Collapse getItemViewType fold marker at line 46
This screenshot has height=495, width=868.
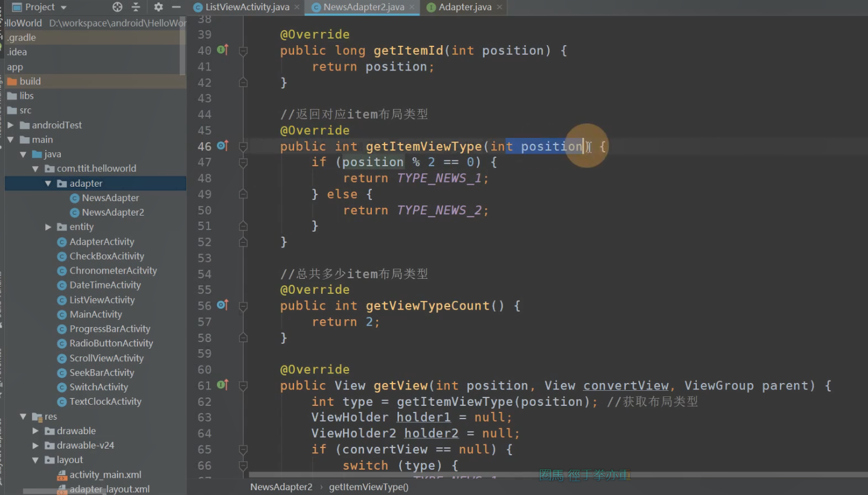[x=243, y=146]
